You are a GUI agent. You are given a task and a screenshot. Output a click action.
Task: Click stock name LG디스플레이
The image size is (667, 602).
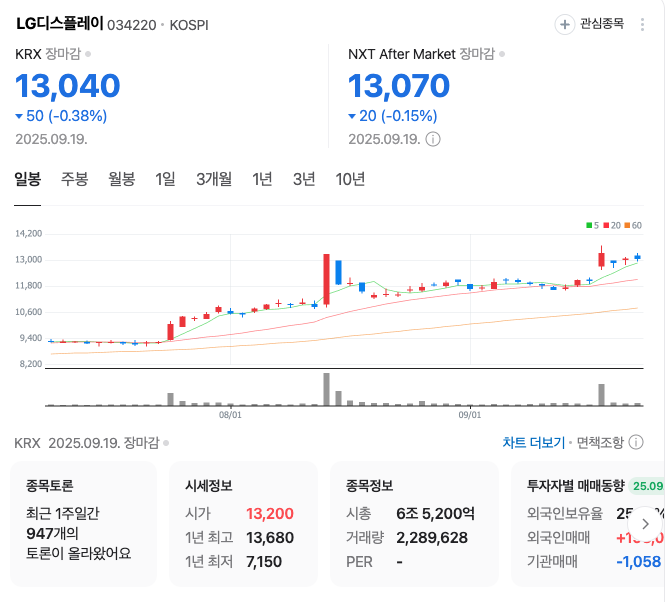(60, 23)
